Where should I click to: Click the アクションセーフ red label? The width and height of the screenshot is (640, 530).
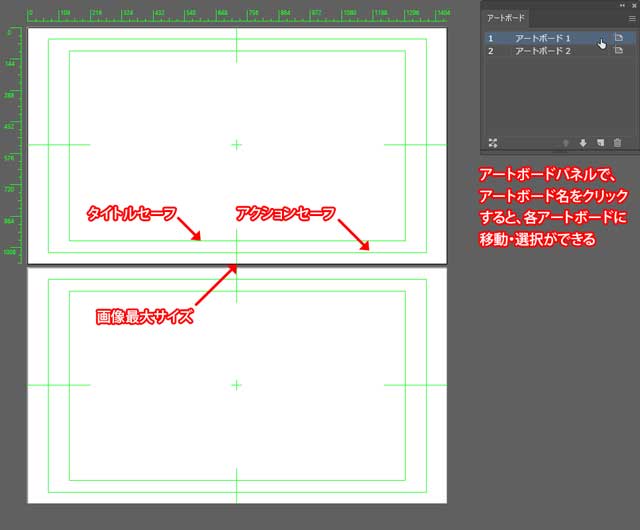(x=285, y=213)
